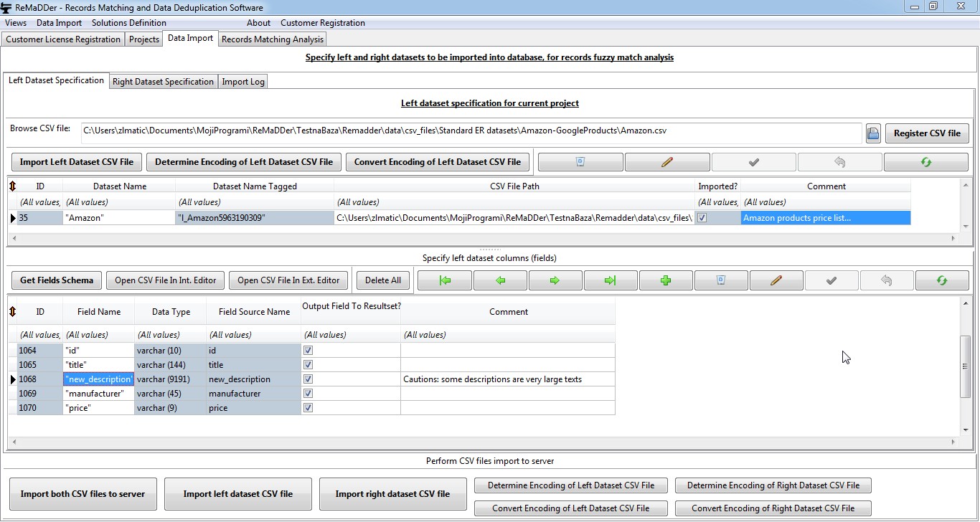Open the Dataset Name filter (All values)
Image resolution: width=980 pixels, height=522 pixels.
click(119, 202)
